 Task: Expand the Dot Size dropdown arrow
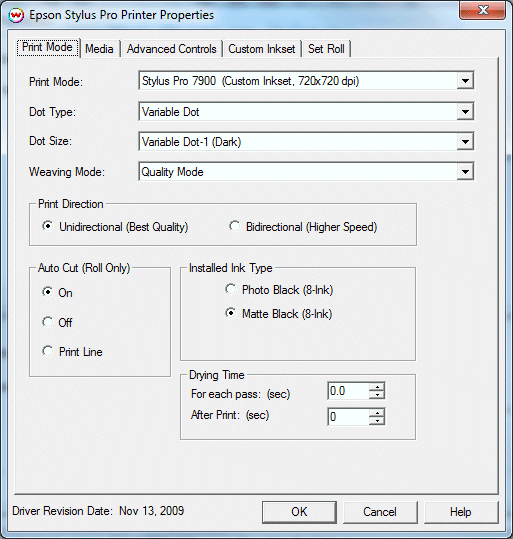(x=465, y=141)
